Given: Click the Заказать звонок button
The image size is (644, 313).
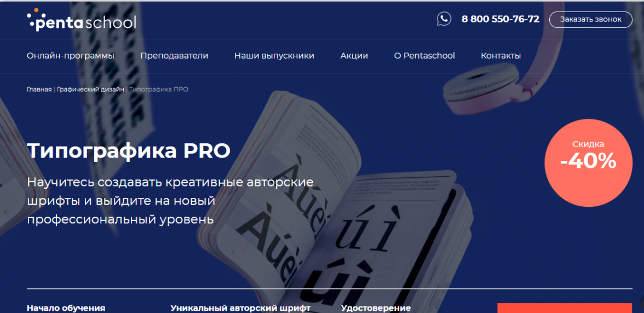Looking at the screenshot, I should pos(590,19).
